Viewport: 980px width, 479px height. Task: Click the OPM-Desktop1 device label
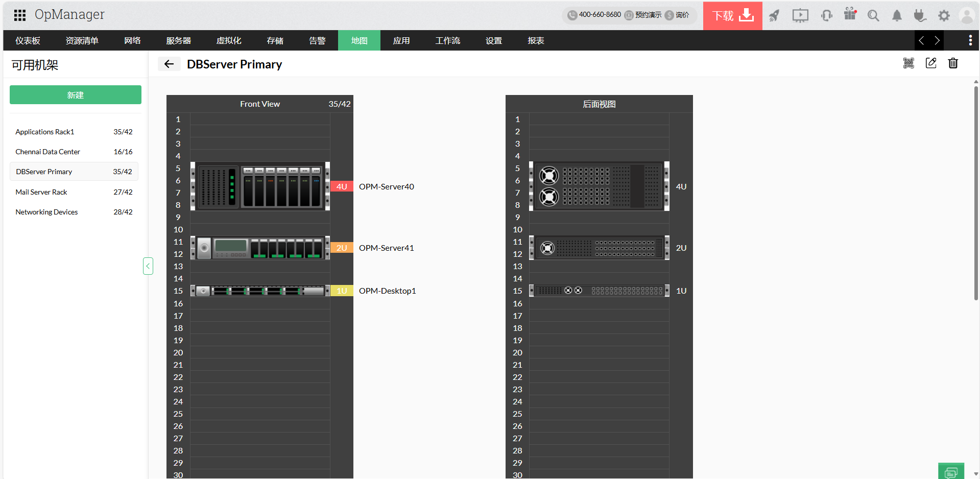pyautogui.click(x=388, y=291)
